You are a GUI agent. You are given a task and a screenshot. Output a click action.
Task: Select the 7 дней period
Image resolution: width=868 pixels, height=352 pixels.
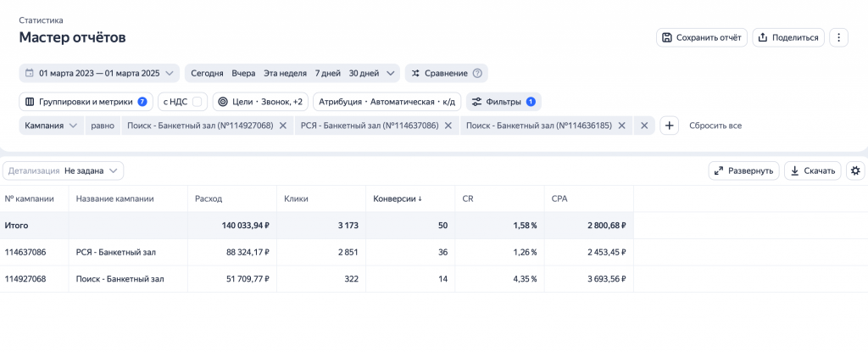(329, 73)
